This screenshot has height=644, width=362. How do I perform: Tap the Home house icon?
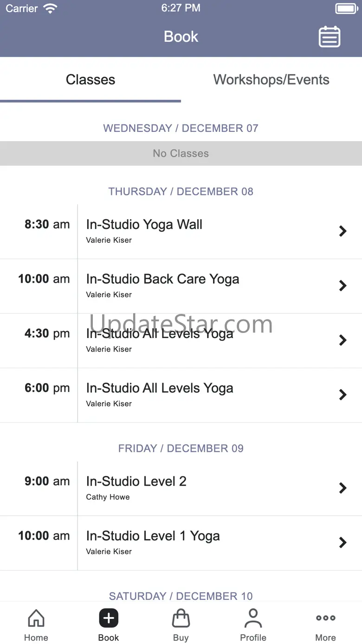(x=36, y=618)
